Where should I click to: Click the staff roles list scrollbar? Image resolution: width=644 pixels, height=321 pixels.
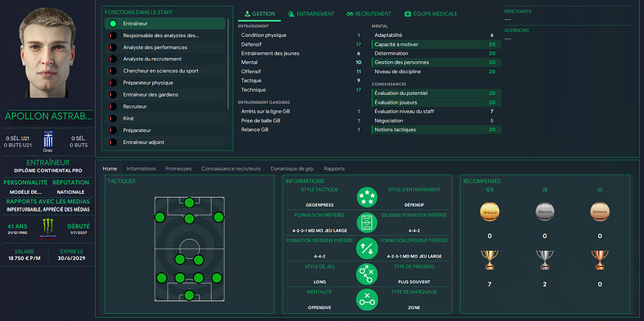pyautogui.click(x=229, y=64)
